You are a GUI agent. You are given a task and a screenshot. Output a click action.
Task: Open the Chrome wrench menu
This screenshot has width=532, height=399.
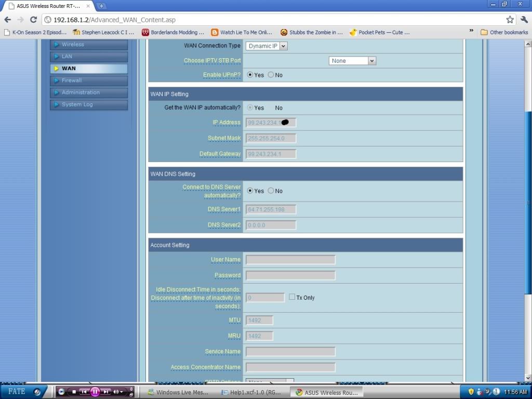523,20
